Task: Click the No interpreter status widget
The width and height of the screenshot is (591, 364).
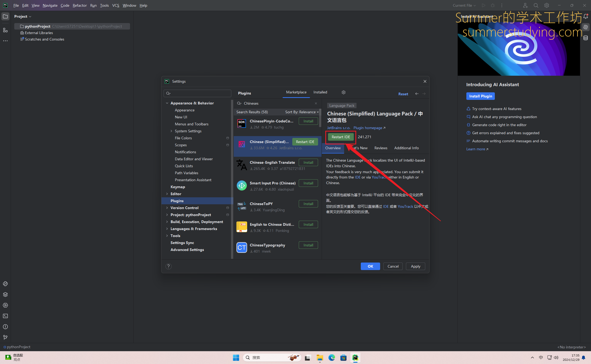Action: click(x=572, y=347)
